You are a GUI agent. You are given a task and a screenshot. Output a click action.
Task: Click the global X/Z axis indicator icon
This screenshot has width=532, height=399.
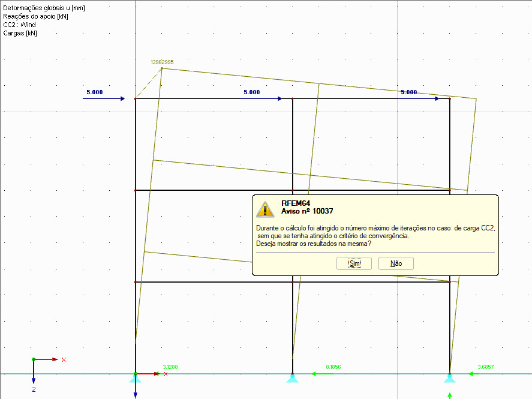(49, 374)
